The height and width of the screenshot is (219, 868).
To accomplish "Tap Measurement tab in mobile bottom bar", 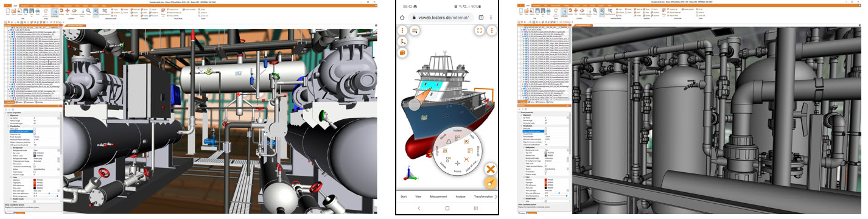I will [x=439, y=196].
